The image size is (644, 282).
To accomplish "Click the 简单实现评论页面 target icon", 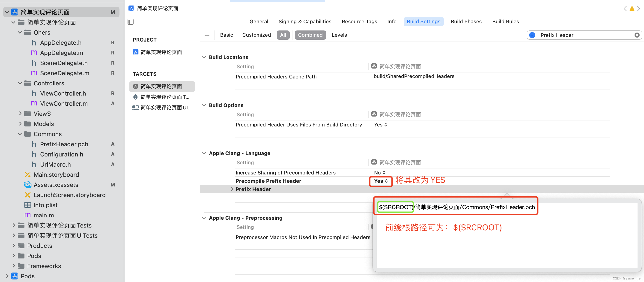I will (136, 86).
